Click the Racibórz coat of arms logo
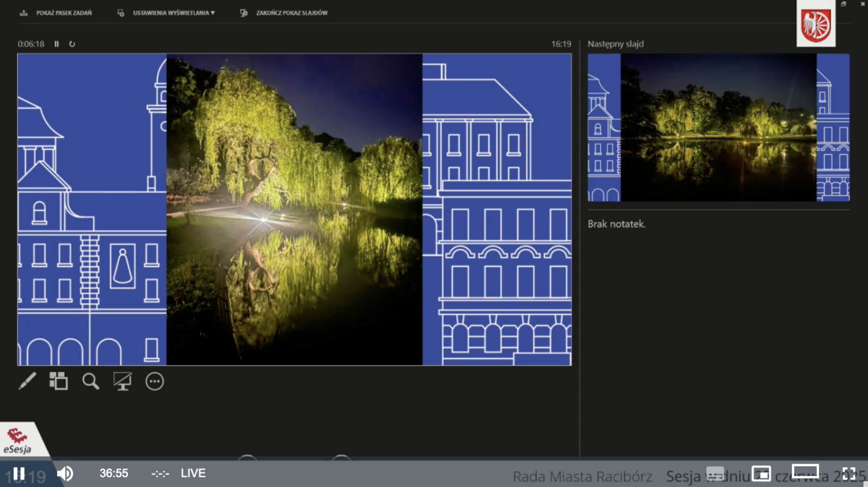Image resolution: width=868 pixels, height=487 pixels. point(815,25)
